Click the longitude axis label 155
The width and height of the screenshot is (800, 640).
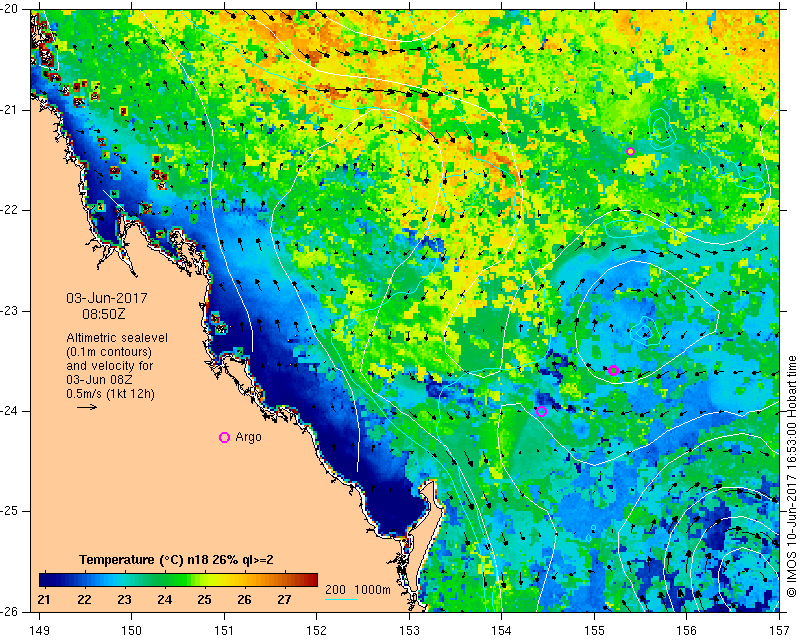click(594, 631)
